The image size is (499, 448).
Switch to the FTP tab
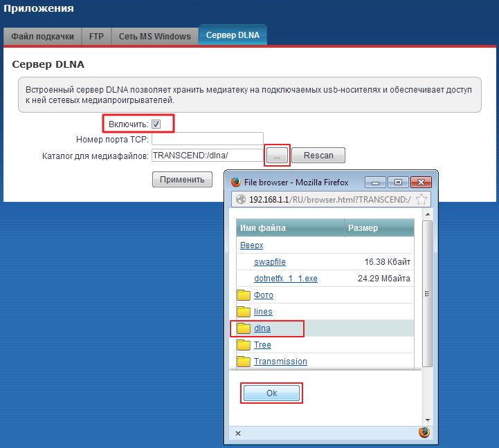pos(96,36)
